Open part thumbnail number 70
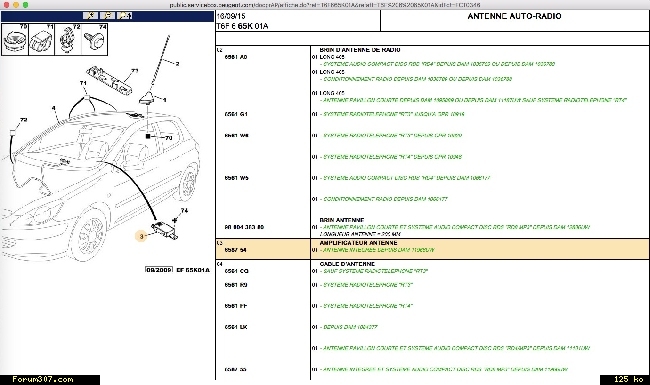 tap(15, 40)
